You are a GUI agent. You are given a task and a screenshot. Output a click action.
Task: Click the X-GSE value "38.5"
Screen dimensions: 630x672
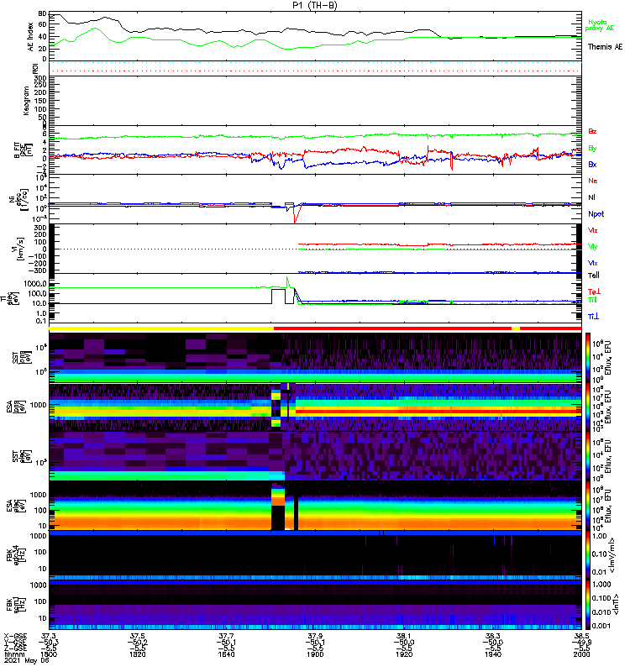click(x=581, y=636)
